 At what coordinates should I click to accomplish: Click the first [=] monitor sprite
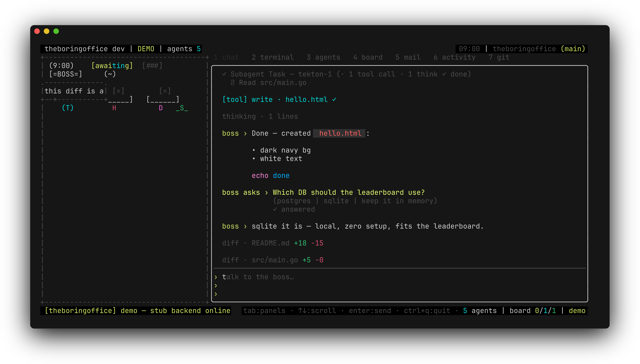118,91
